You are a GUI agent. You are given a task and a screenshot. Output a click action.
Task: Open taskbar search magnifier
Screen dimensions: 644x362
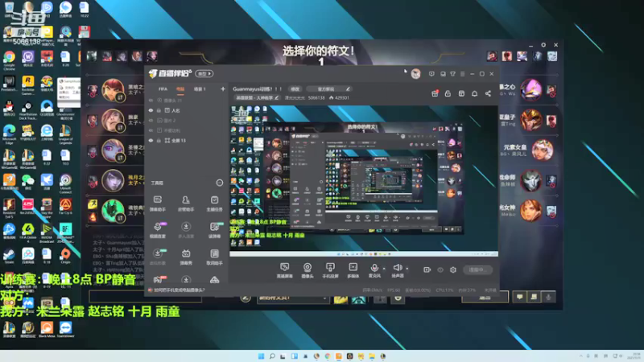[272, 356]
